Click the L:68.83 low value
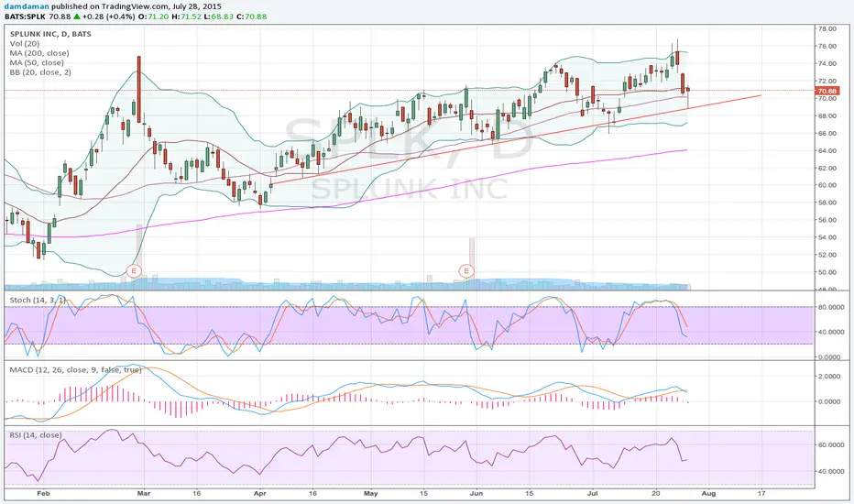854x504 pixels. (218, 16)
